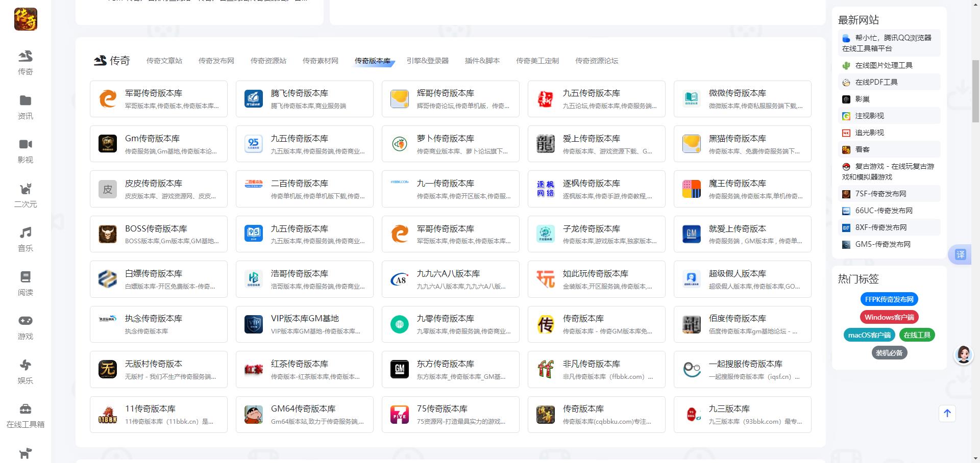Open VIP版本库GM基地 card
This screenshot has height=463, width=980.
tap(305, 324)
